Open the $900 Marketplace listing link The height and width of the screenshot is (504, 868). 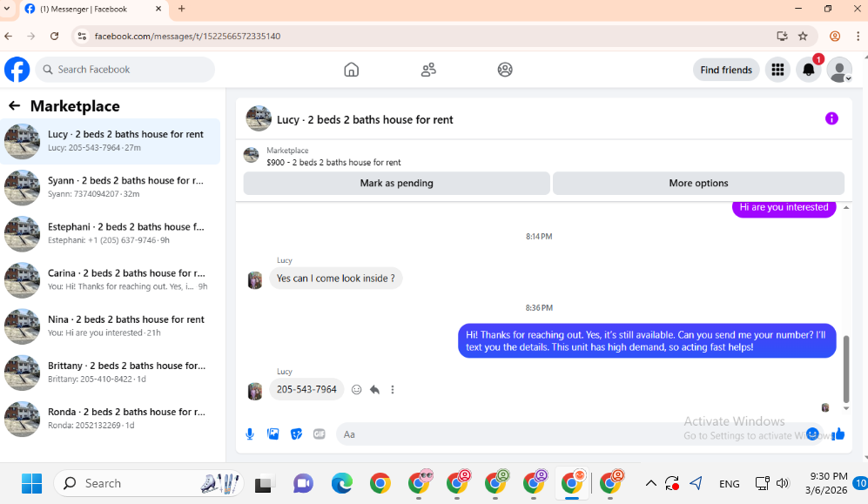pyautogui.click(x=333, y=162)
